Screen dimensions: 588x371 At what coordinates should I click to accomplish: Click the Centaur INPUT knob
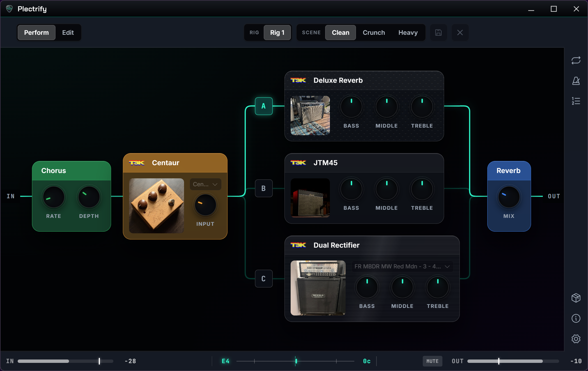pyautogui.click(x=205, y=205)
